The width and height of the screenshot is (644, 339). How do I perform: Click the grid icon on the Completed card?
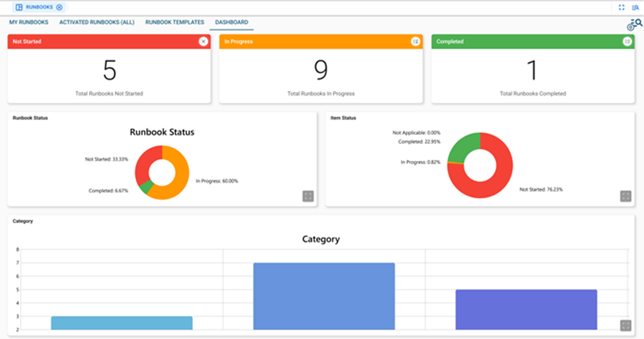(627, 41)
